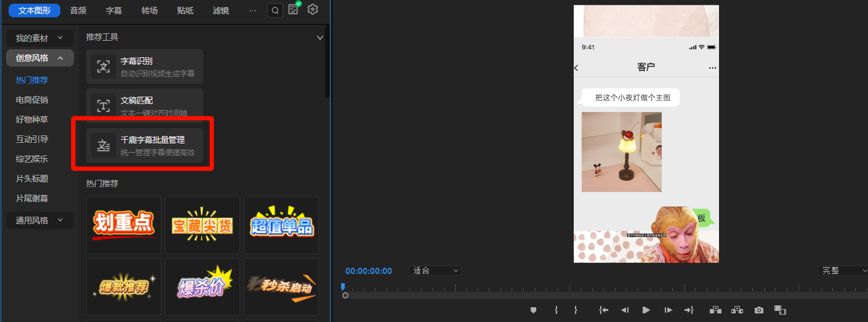Click the 千鹿字幕批量管理 title text
The height and width of the screenshot is (322, 868).
coord(153,140)
